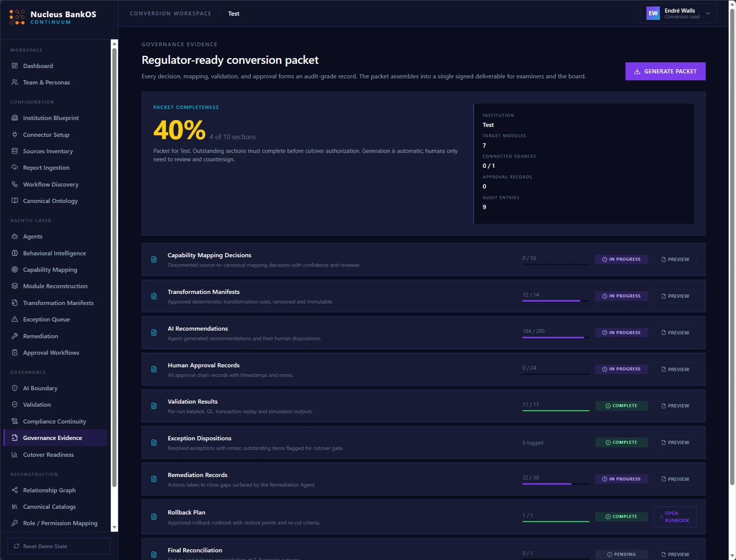
Task: Open the Agents page
Action: pos(55,236)
